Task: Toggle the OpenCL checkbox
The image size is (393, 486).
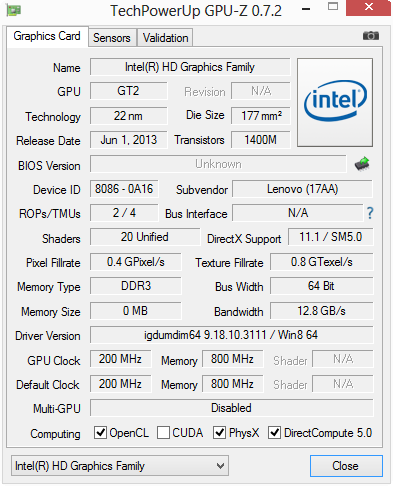Action: pyautogui.click(x=100, y=432)
